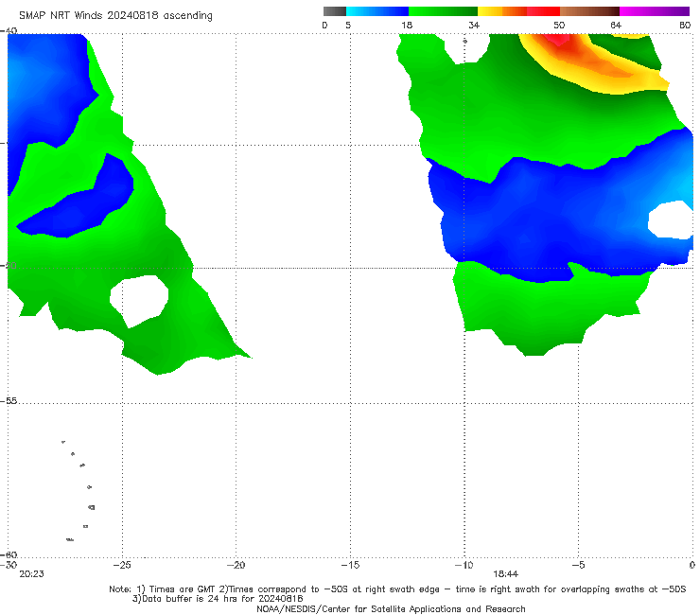Click the NOAA/NESDIS credit line
700x615 pixels.
click(x=391, y=609)
